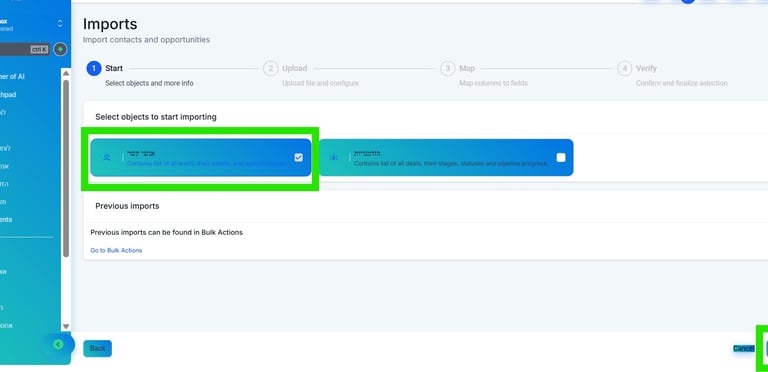
Task: Click the sidebar scrollbar up arrow
Action: pos(66,73)
